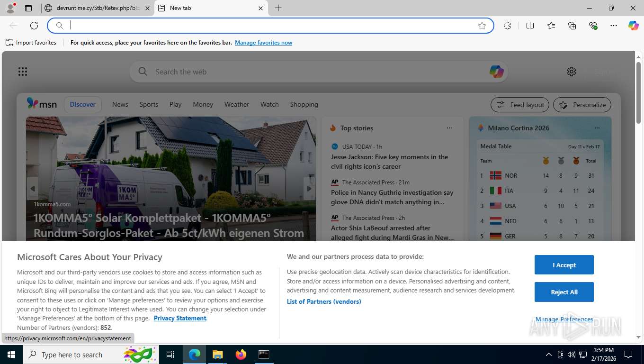Screen dimensions: 644x364
Task: Open the notification center icon
Action: (x=628, y=355)
